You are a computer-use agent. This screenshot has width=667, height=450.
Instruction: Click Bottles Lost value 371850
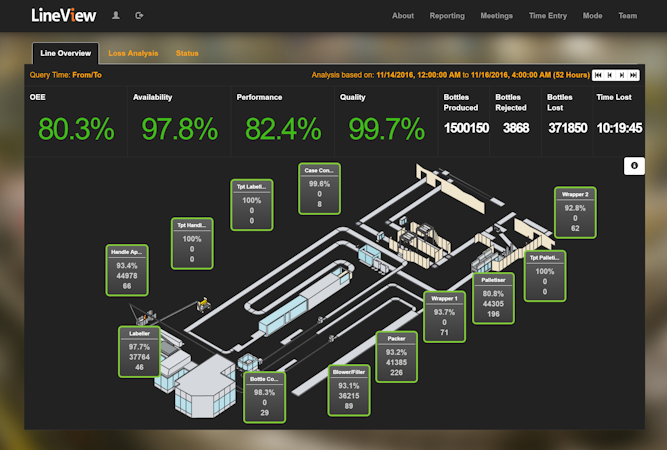[568, 128]
